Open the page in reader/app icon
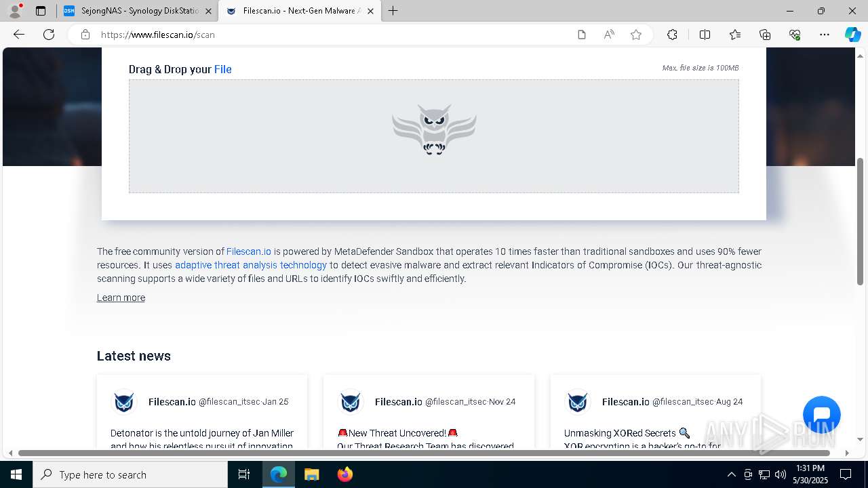This screenshot has height=488, width=868. click(x=582, y=35)
